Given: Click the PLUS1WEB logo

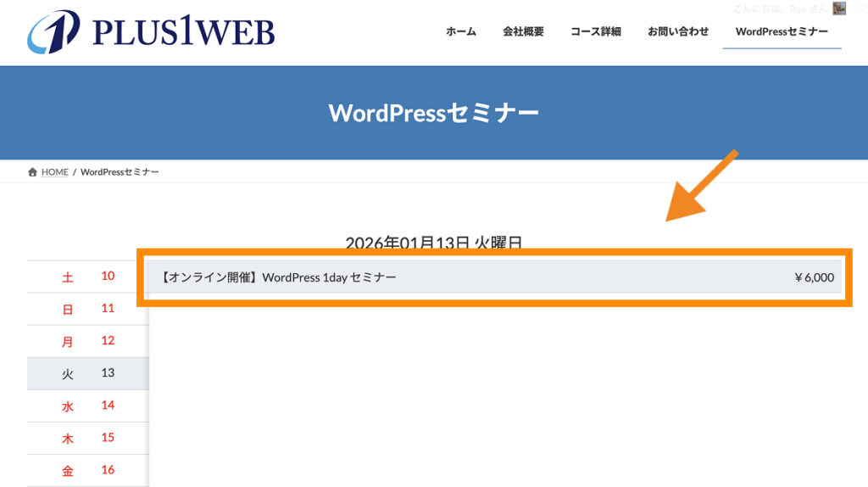Looking at the screenshot, I should [151, 32].
